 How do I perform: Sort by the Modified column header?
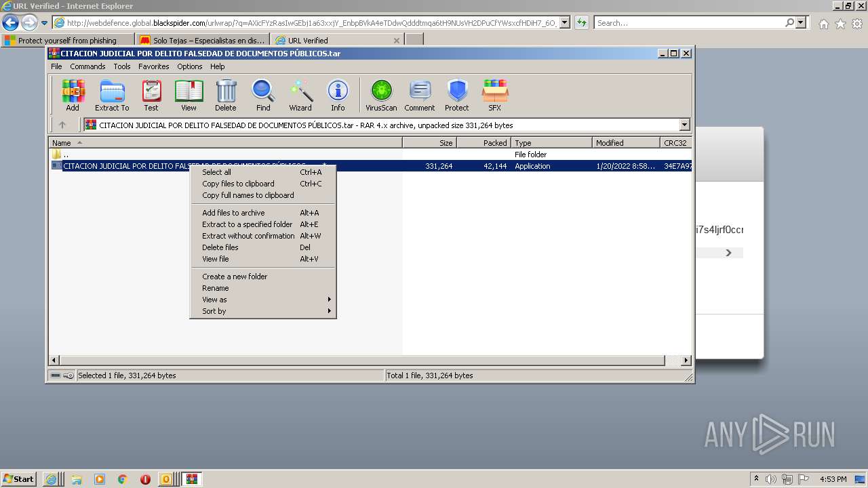pos(626,143)
